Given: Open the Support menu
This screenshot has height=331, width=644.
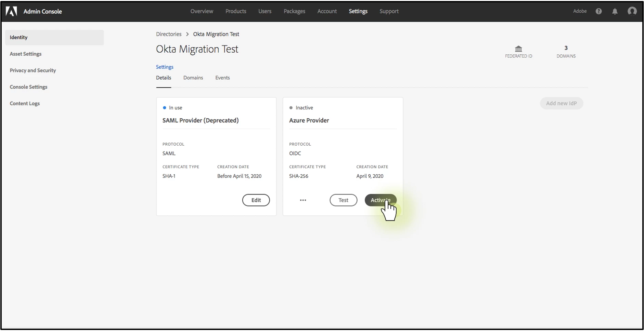Looking at the screenshot, I should [x=389, y=11].
